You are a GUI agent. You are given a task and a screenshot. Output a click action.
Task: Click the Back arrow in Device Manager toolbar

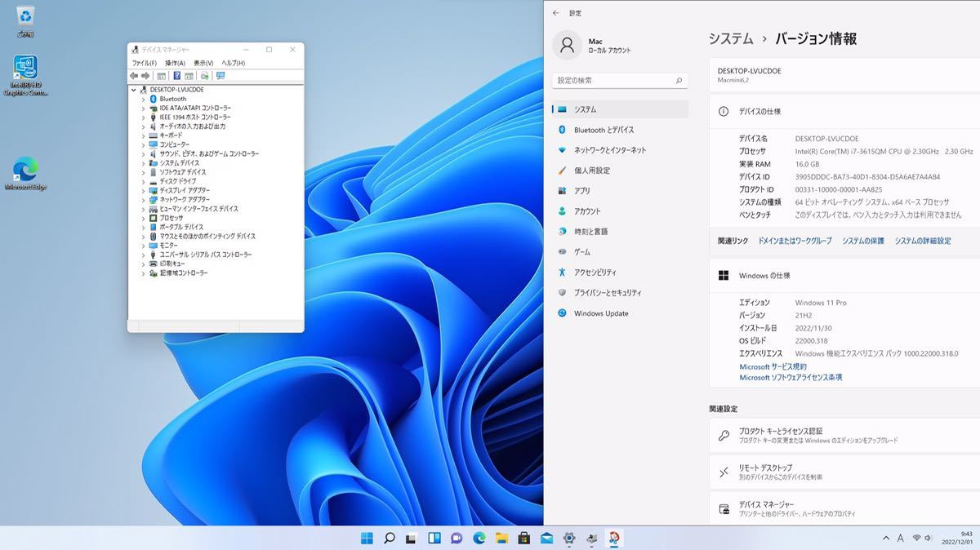(x=134, y=76)
